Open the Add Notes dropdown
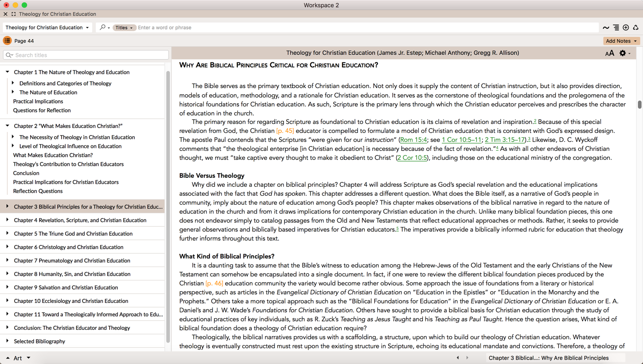The width and height of the screenshot is (643, 364). 621,41
